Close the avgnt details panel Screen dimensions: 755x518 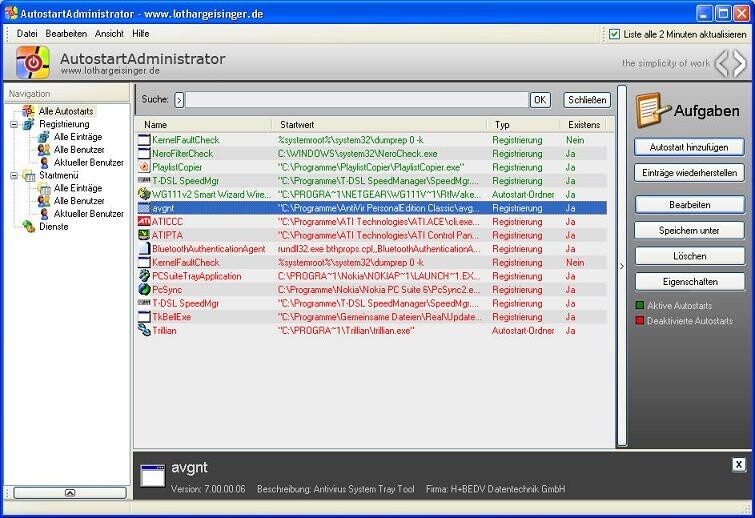click(738, 465)
